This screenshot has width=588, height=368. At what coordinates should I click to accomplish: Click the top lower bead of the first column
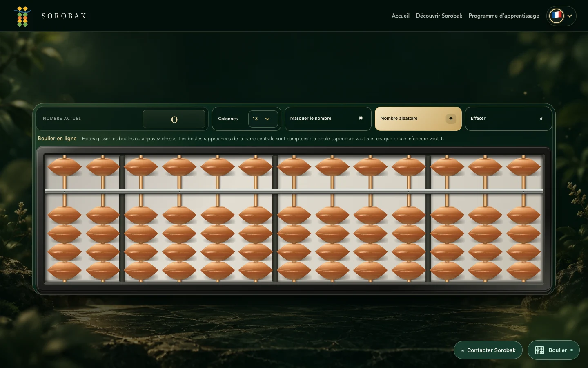(65, 215)
